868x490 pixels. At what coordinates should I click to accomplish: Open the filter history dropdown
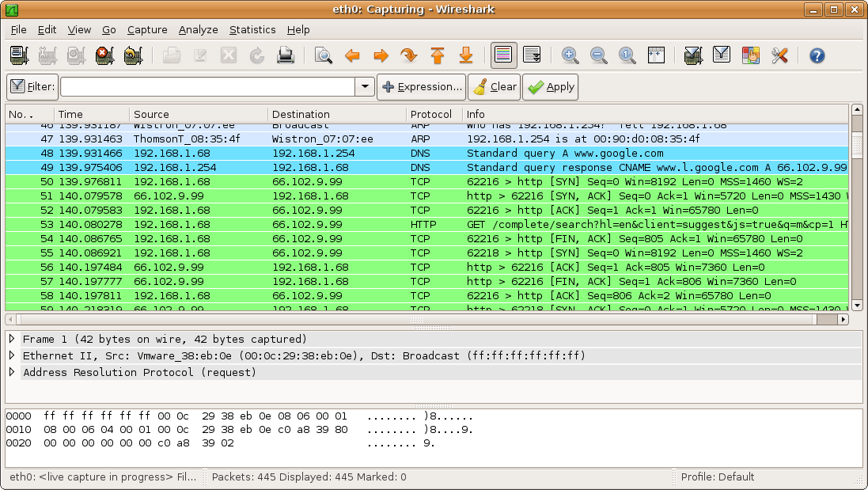point(363,86)
